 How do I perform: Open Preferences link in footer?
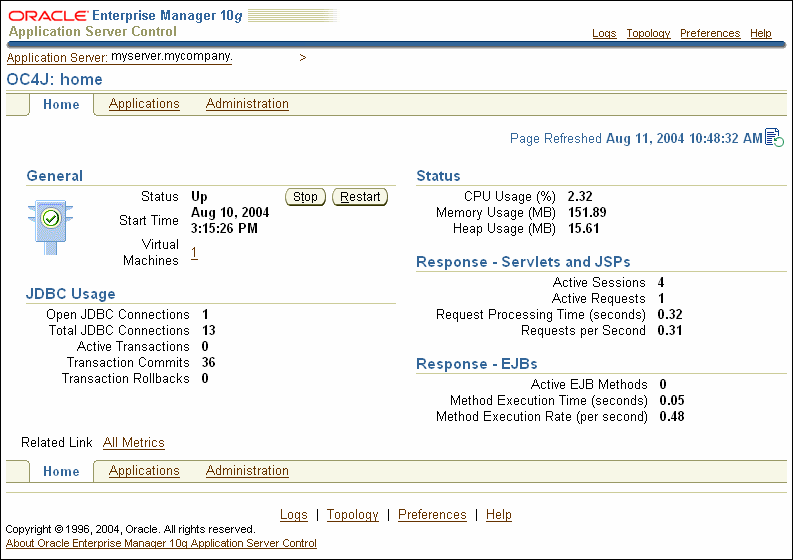pyautogui.click(x=432, y=514)
